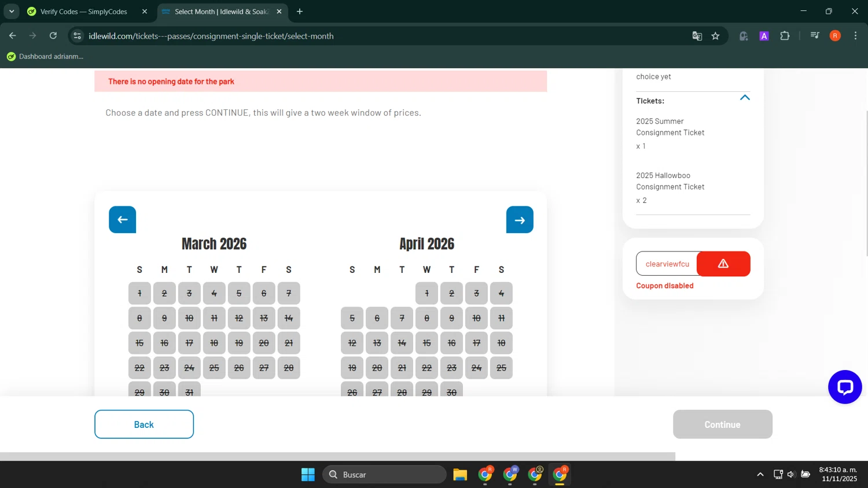Select April 2, 2026 on the calendar
868x488 pixels.
coord(451,293)
